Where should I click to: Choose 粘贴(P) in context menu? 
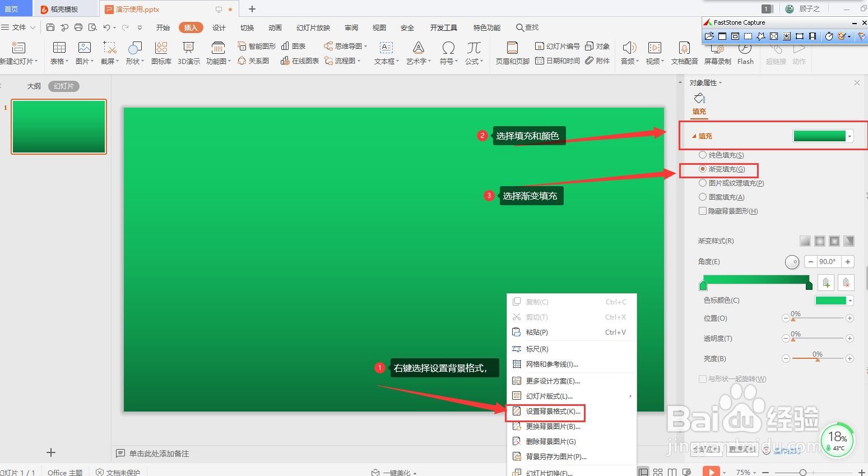pyautogui.click(x=572, y=332)
